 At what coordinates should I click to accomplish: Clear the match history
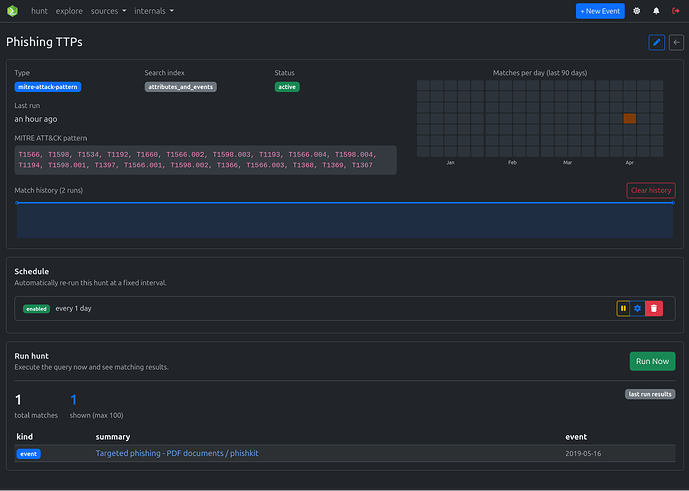pyautogui.click(x=650, y=190)
